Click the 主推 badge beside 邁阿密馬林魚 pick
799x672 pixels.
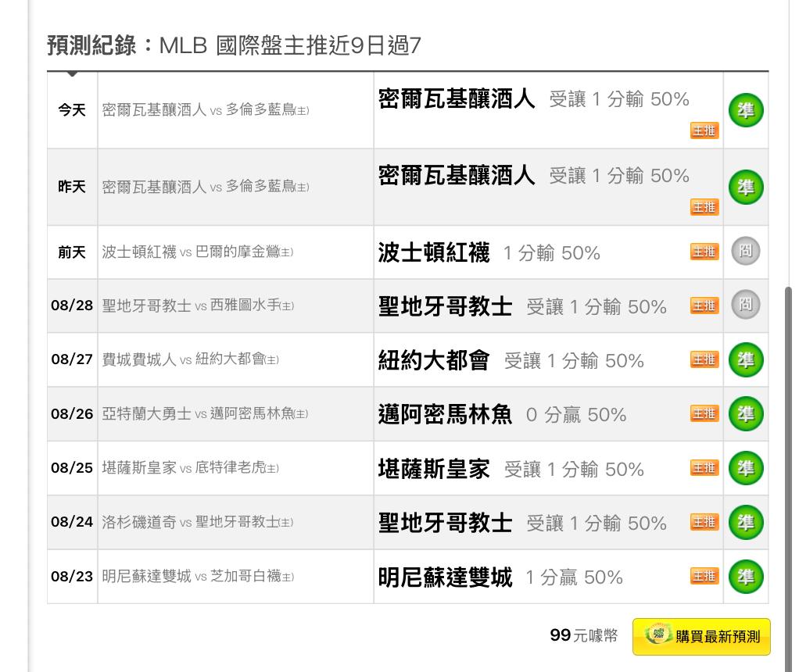click(704, 413)
